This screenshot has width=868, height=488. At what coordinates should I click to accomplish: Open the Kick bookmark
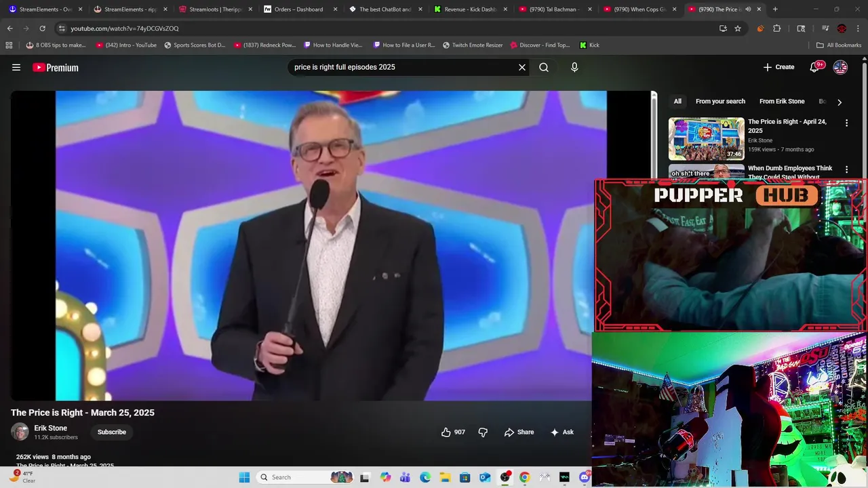pos(589,45)
